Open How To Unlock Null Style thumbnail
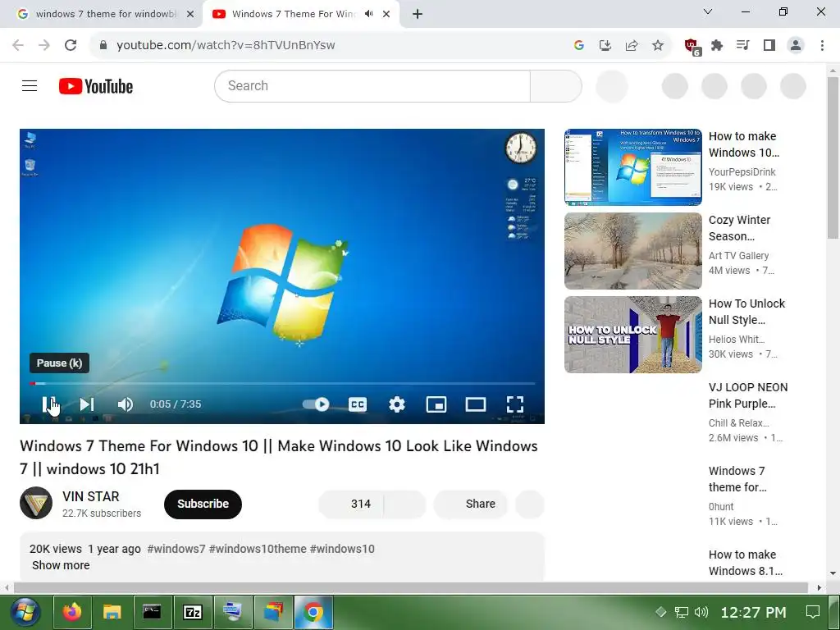 tap(632, 335)
